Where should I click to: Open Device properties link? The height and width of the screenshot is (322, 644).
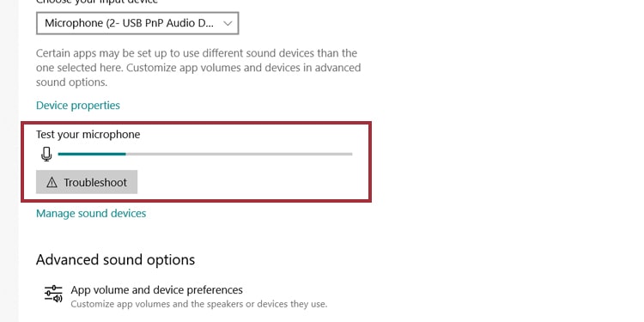(x=78, y=105)
